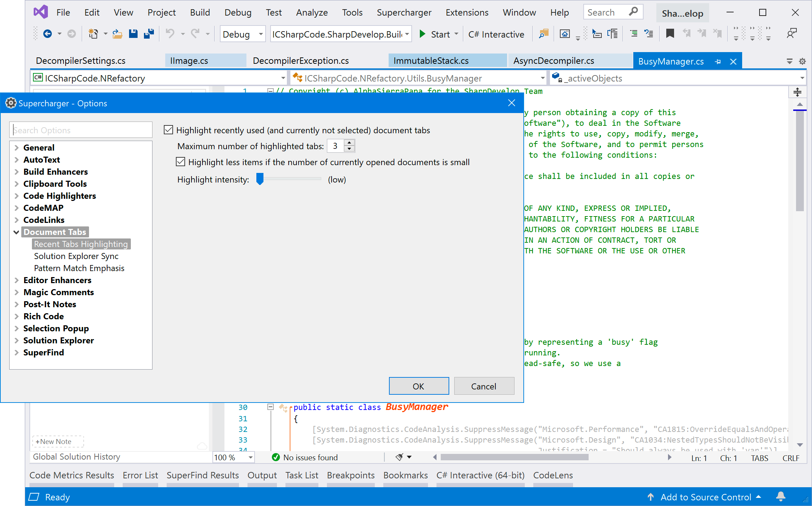Click the New Project toolbar icon

tap(93, 34)
